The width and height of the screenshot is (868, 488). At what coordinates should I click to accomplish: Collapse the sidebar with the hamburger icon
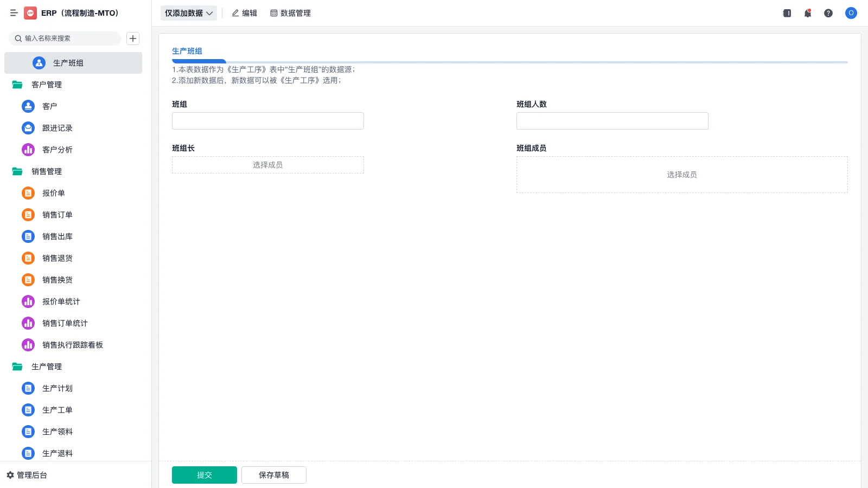14,13
